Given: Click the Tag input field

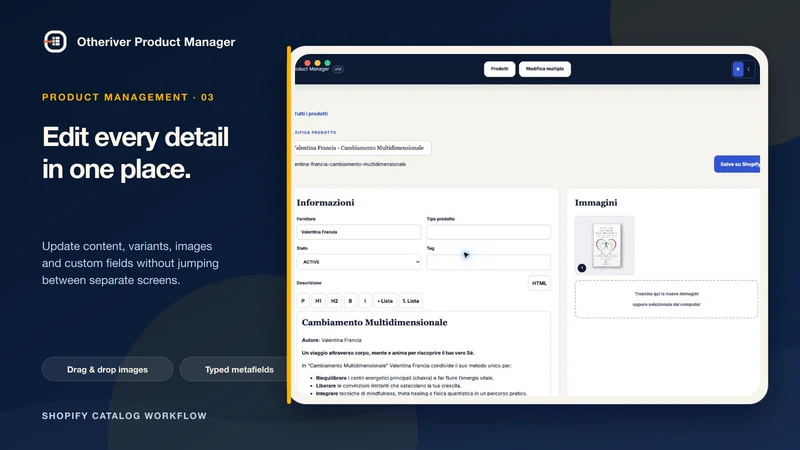Looking at the screenshot, I should click(x=488, y=262).
